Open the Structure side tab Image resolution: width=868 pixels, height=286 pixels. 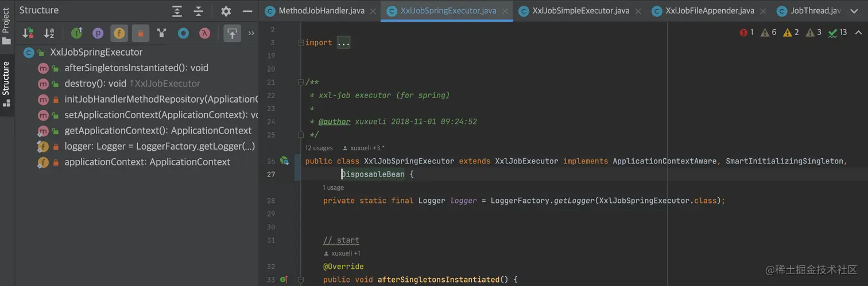[x=6, y=84]
